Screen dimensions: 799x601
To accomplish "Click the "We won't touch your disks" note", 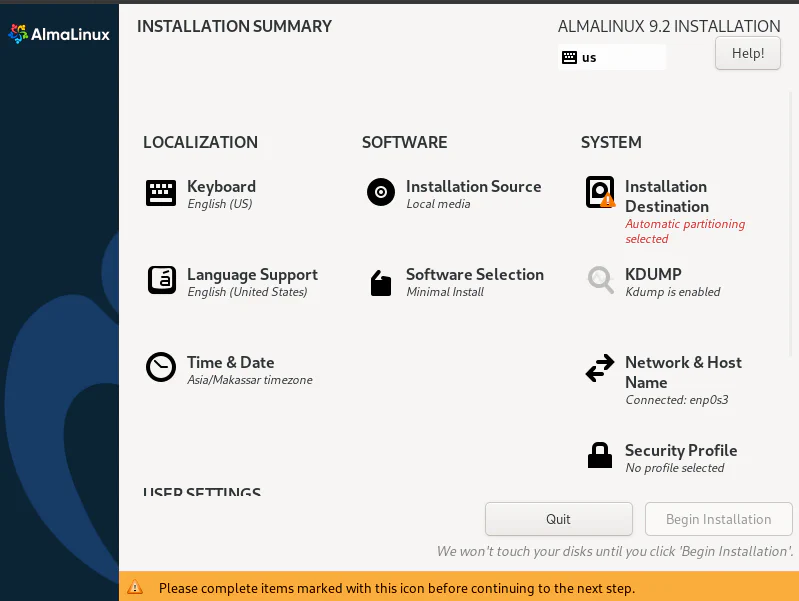I will 615,552.
